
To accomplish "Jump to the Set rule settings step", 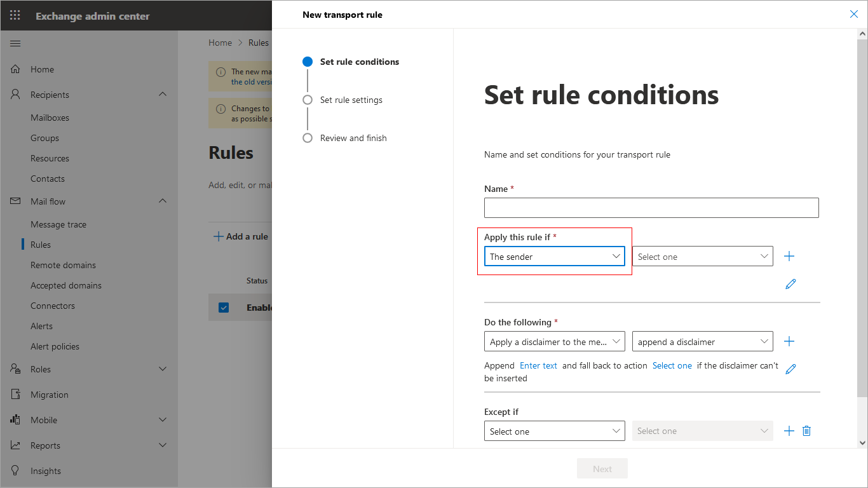I will tap(351, 100).
